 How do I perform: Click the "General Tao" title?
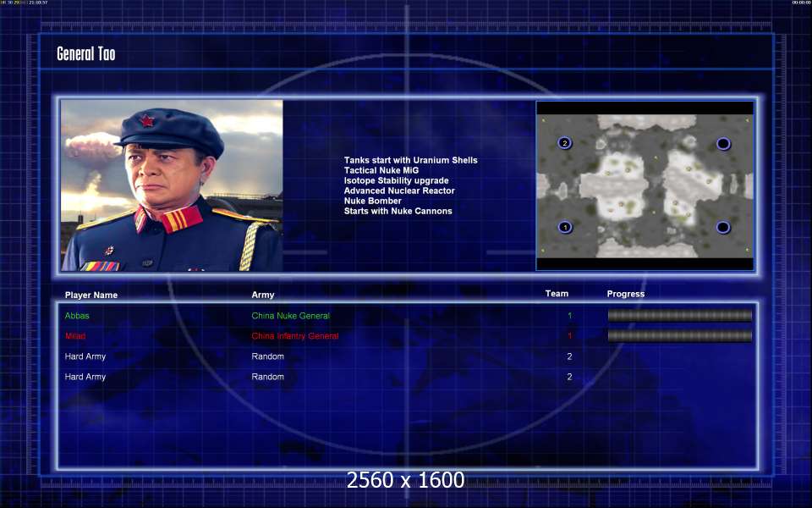click(x=86, y=53)
